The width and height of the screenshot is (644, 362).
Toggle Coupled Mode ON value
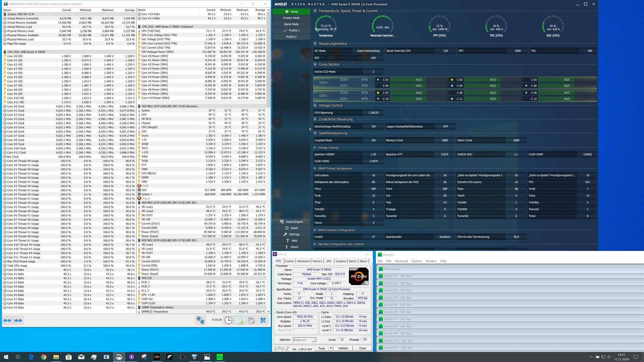click(373, 140)
